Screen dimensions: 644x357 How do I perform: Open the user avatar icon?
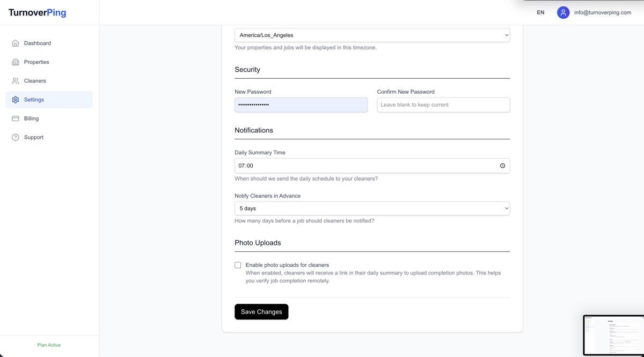tap(563, 12)
